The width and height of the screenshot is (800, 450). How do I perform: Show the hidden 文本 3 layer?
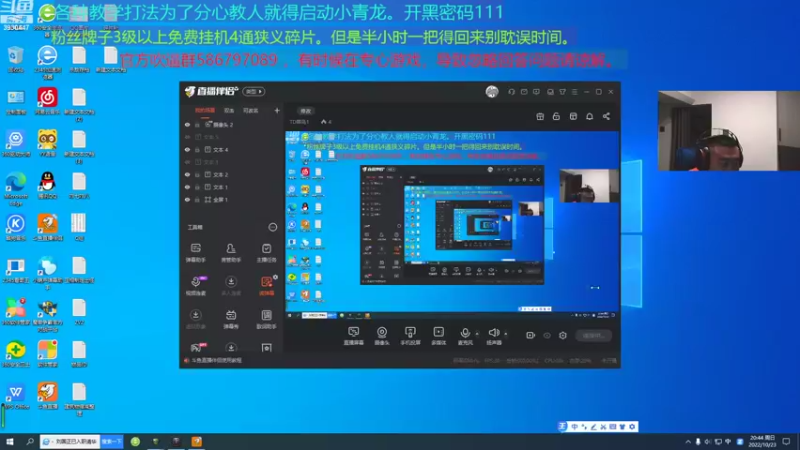point(187,162)
